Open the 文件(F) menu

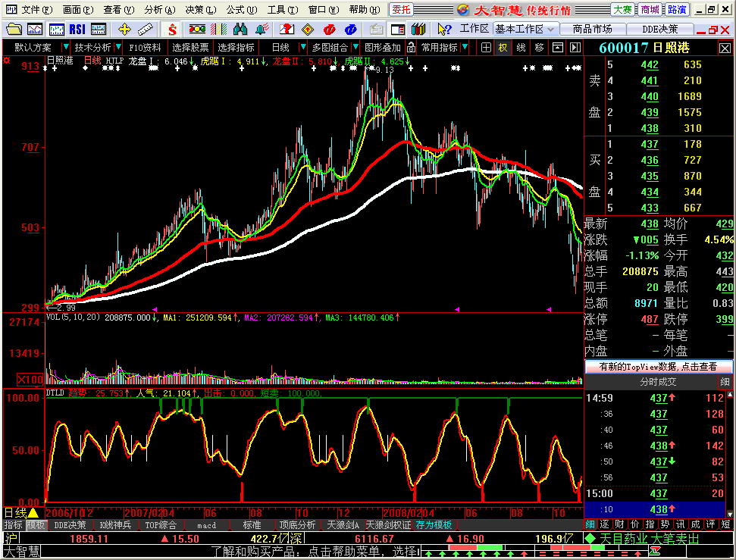[x=36, y=9]
